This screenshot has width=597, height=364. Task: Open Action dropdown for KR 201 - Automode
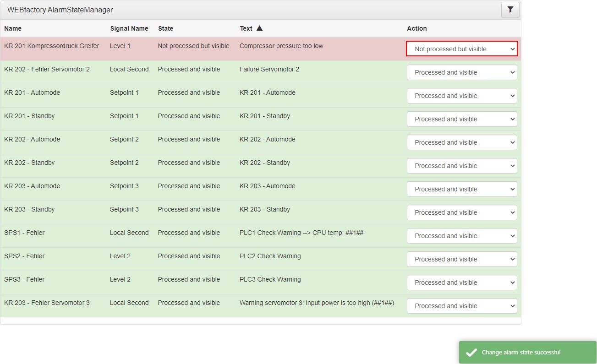(x=462, y=96)
